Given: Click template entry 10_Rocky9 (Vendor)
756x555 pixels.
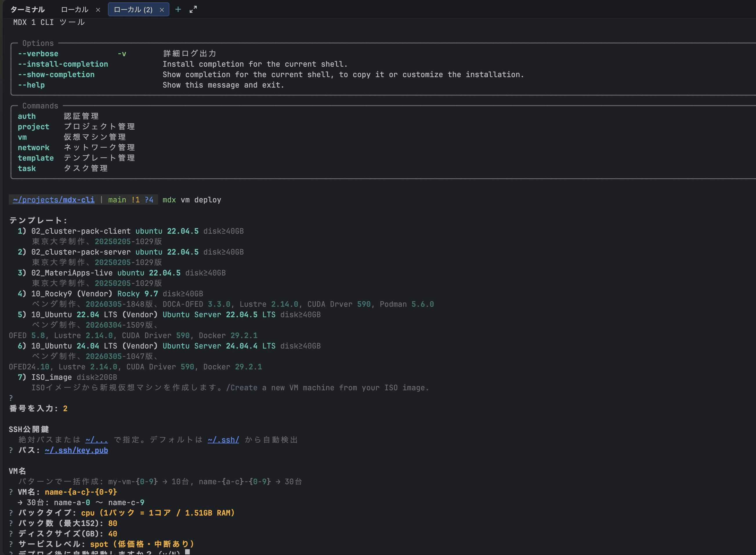Looking at the screenshot, I should 72,294.
